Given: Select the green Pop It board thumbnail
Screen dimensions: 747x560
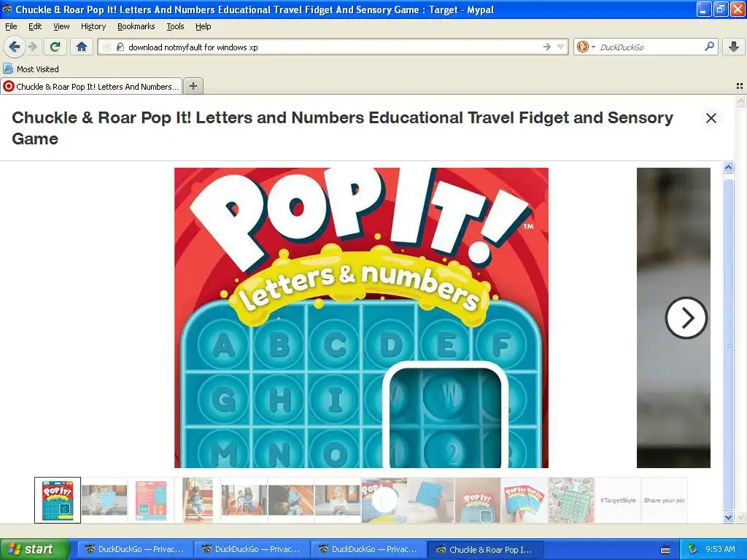Looking at the screenshot, I should pyautogui.click(x=571, y=500).
